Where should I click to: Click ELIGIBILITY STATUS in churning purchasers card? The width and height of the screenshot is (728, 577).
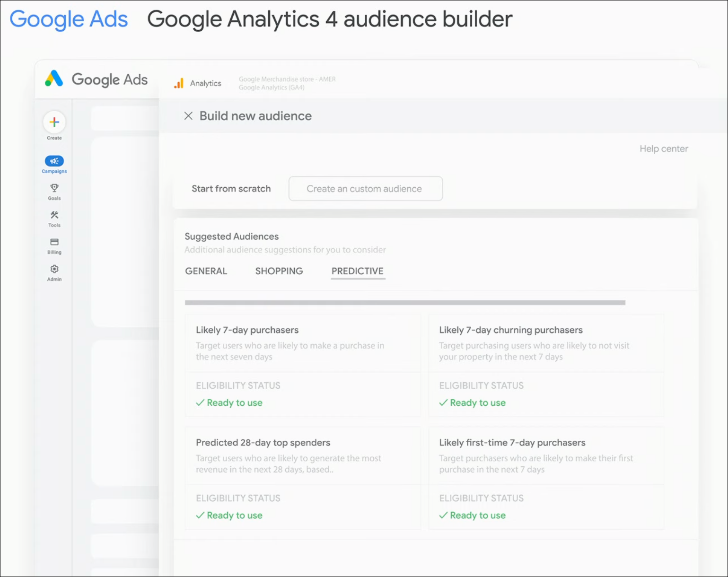482,385
